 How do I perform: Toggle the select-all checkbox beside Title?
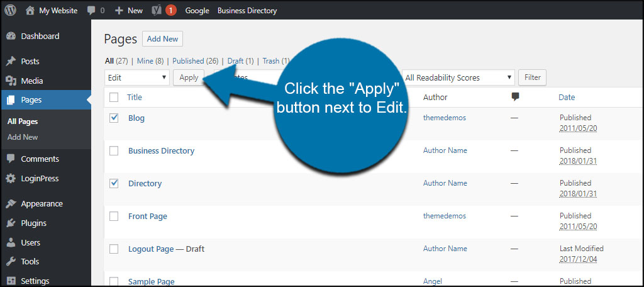coord(114,97)
